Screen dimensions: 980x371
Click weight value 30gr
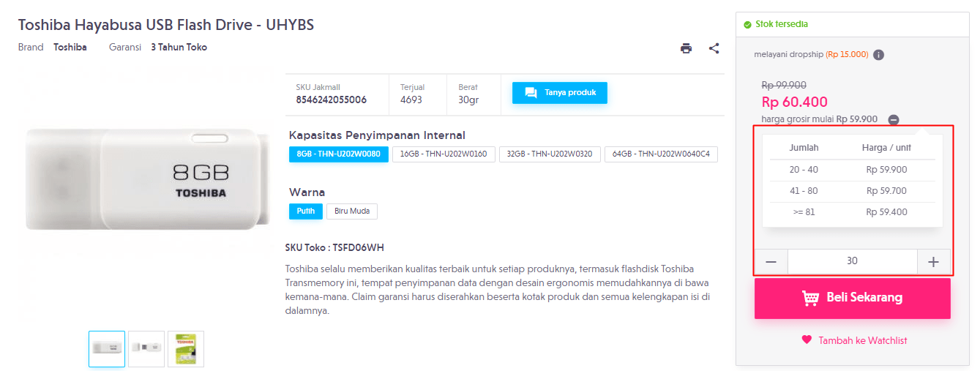[468, 100]
